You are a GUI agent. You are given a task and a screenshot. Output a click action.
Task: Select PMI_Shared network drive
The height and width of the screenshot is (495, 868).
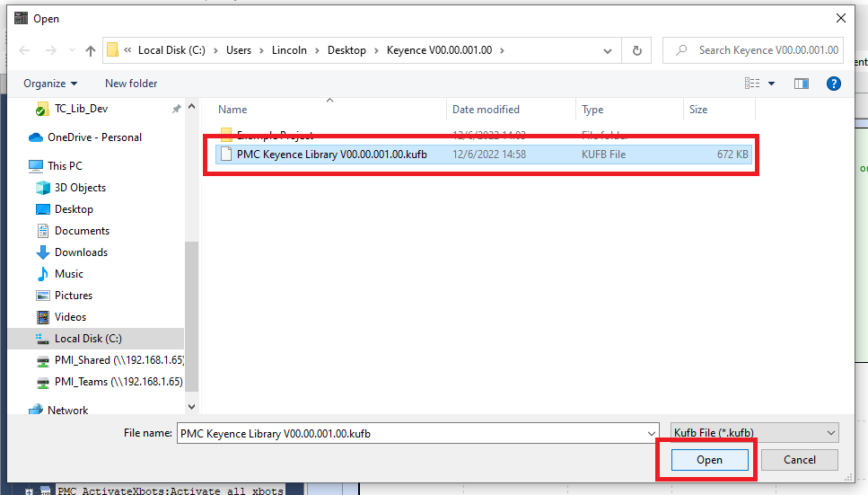point(118,360)
